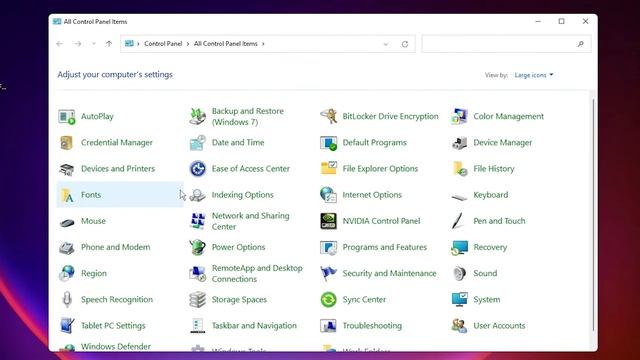
Task: Open the Region icon
Action: tap(67, 273)
